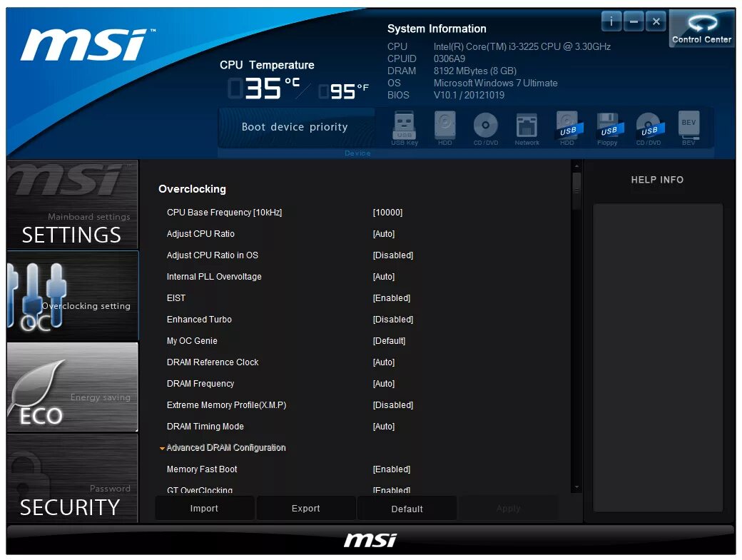The image size is (742, 560).
Task: Change My OC Genie [Default] value
Action: coord(389,340)
